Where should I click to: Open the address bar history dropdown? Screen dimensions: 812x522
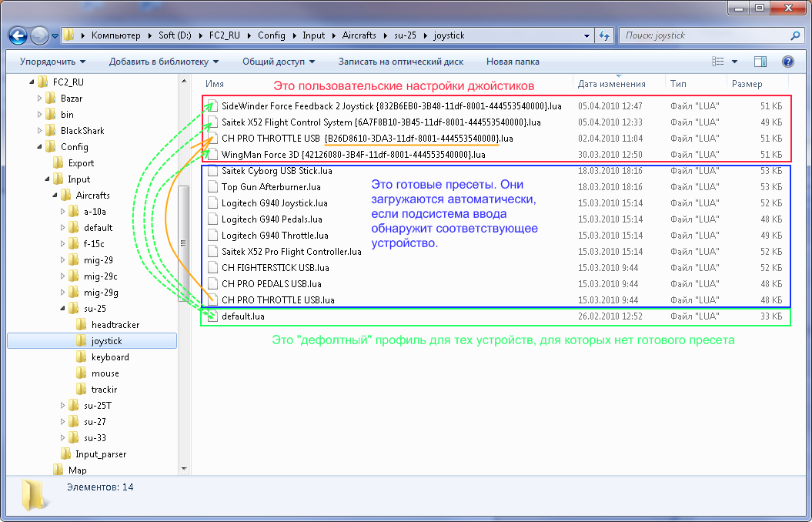586,35
